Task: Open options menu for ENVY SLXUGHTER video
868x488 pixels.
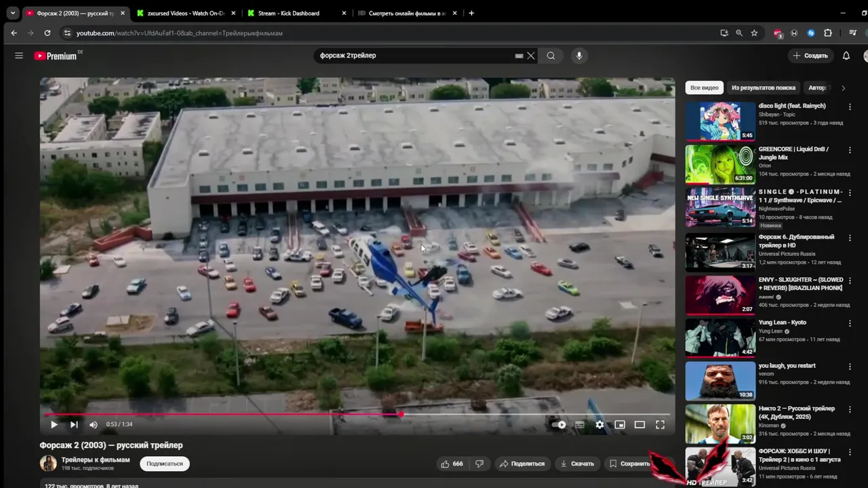Action: 850,281
